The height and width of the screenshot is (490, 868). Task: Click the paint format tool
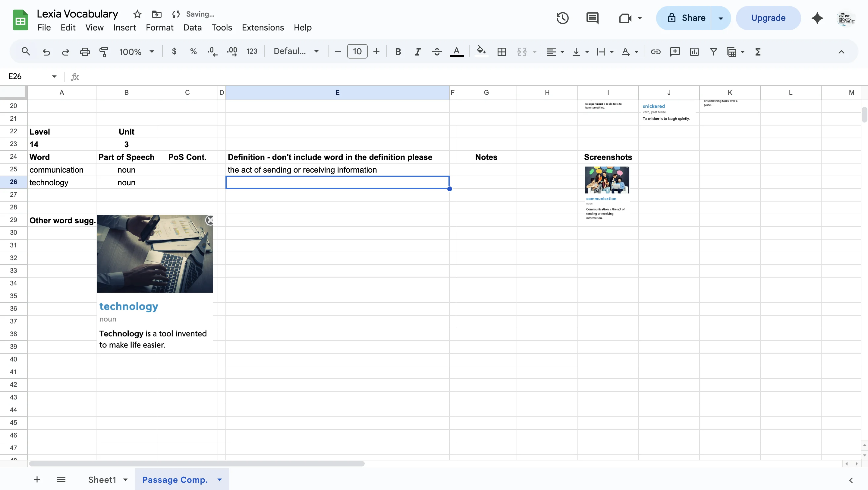coord(104,51)
